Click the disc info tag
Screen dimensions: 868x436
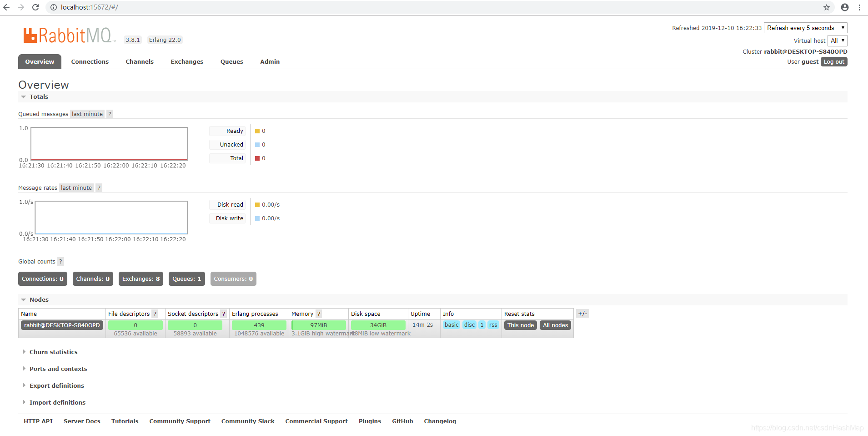[470, 325]
